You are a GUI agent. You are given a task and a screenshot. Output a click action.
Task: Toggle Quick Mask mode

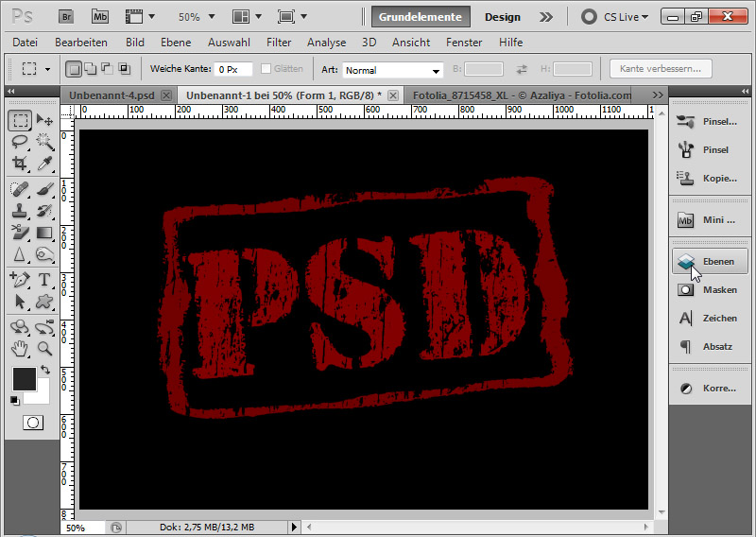[x=33, y=423]
